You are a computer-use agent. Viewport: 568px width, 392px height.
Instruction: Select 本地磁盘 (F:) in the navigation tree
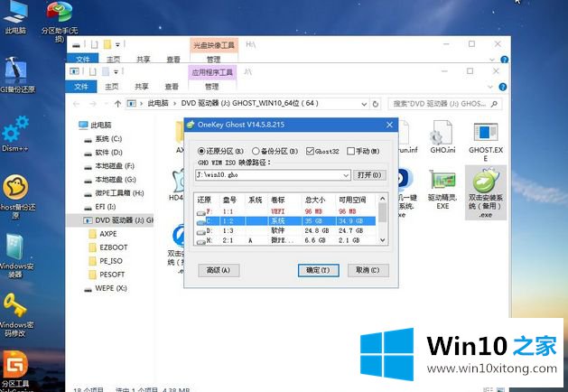click(x=109, y=166)
